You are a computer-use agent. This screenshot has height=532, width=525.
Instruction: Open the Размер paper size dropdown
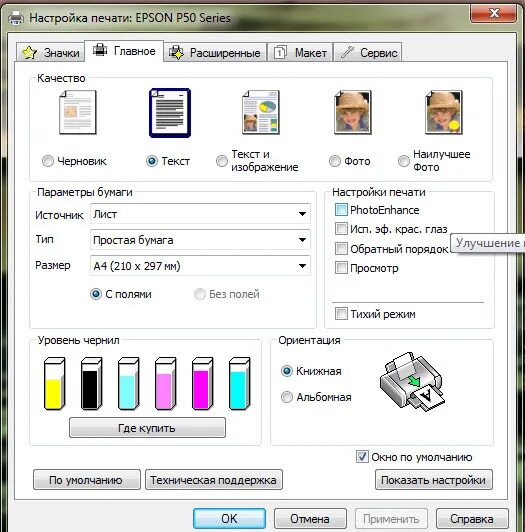200,266
